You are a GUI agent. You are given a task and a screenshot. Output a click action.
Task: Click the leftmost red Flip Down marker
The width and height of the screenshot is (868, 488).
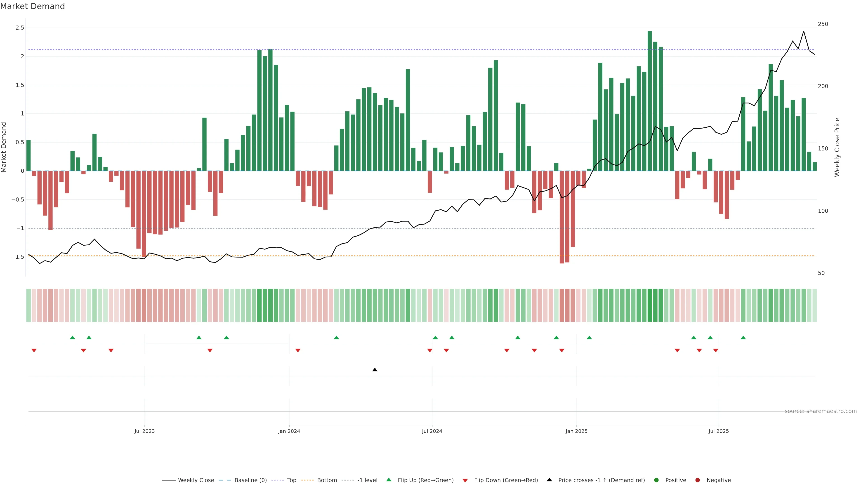click(34, 351)
